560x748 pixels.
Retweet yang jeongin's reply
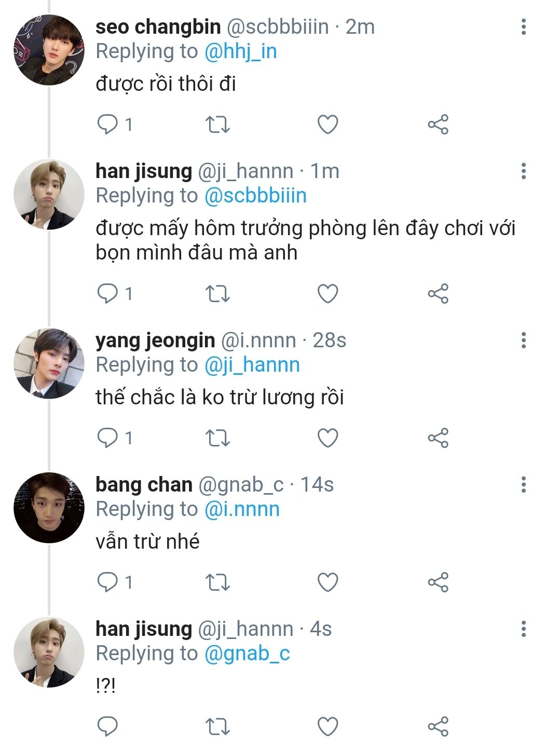(217, 438)
